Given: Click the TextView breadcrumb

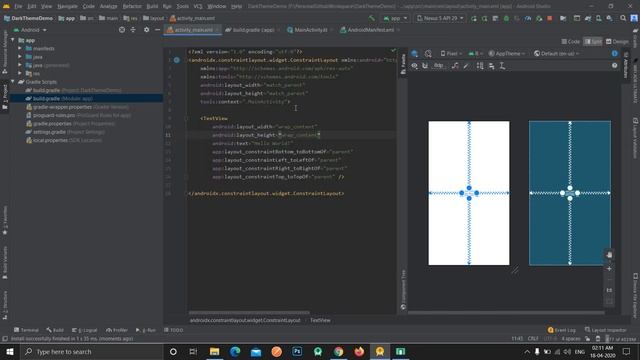Looking at the screenshot, I should click(x=320, y=320).
